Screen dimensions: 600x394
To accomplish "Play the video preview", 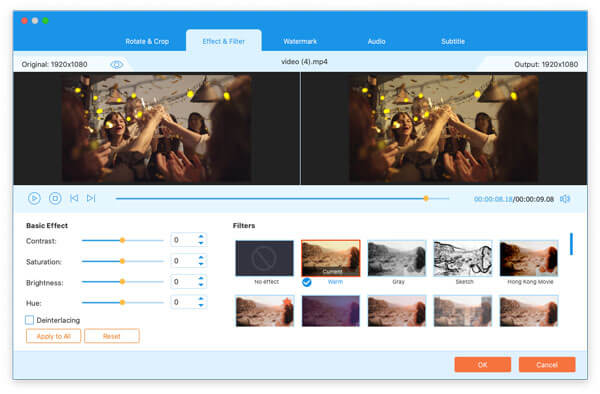I will 34,198.
